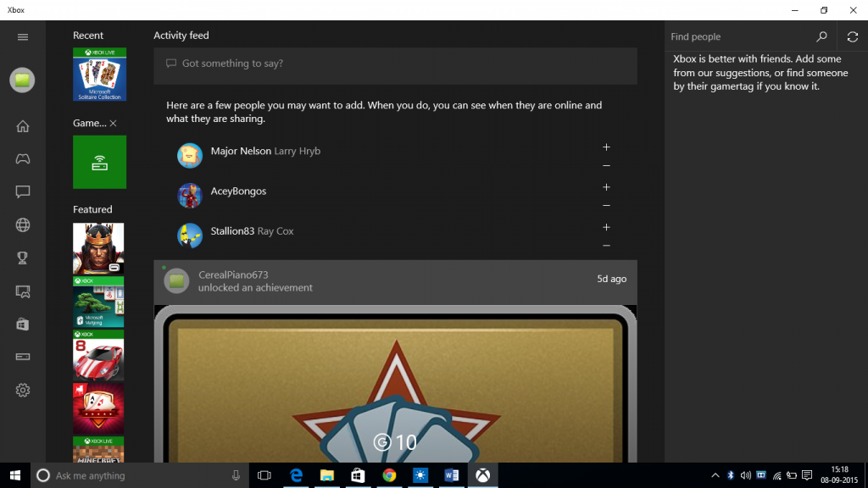Click the Got something to say box
868x488 pixels.
[395, 66]
